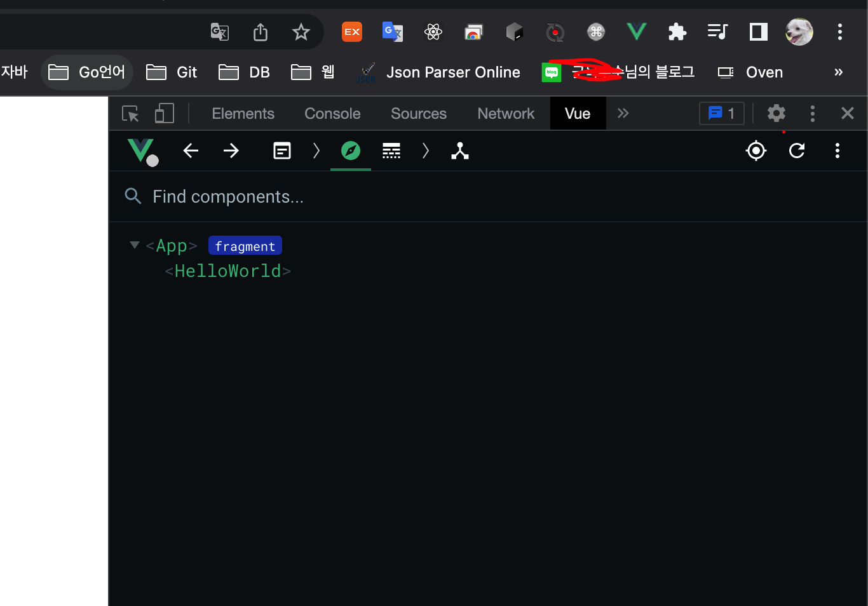Viewport: 868px width, 606px height.
Task: Select the Vue tab
Action: (x=578, y=114)
